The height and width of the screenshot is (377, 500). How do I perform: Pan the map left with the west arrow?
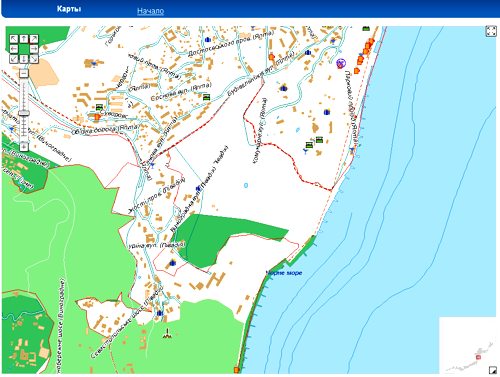pyautogui.click(x=14, y=49)
